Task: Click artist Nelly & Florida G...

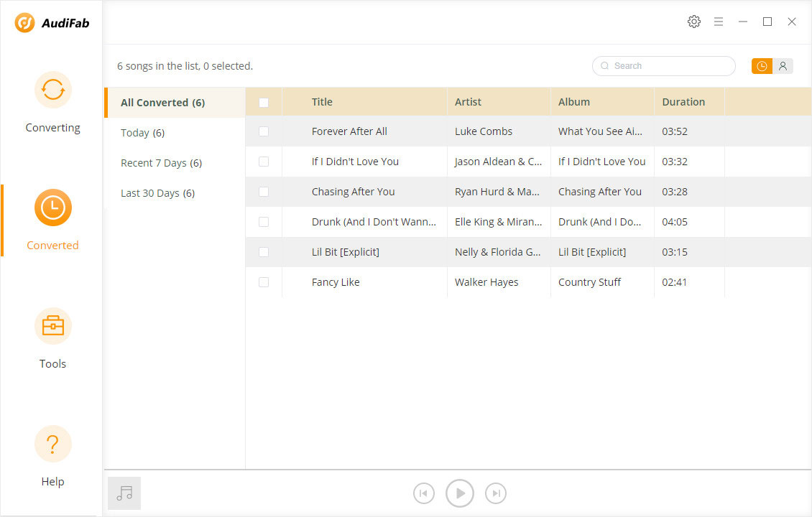Action: [x=498, y=252]
